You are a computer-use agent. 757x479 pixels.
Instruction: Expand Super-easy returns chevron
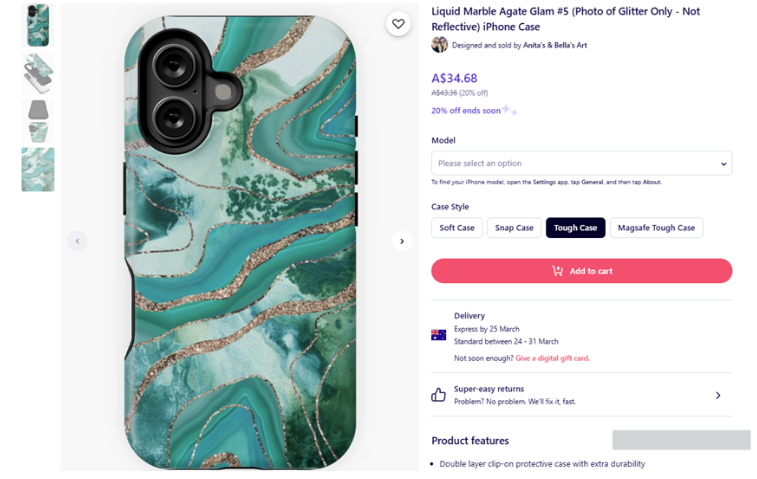pyautogui.click(x=718, y=396)
